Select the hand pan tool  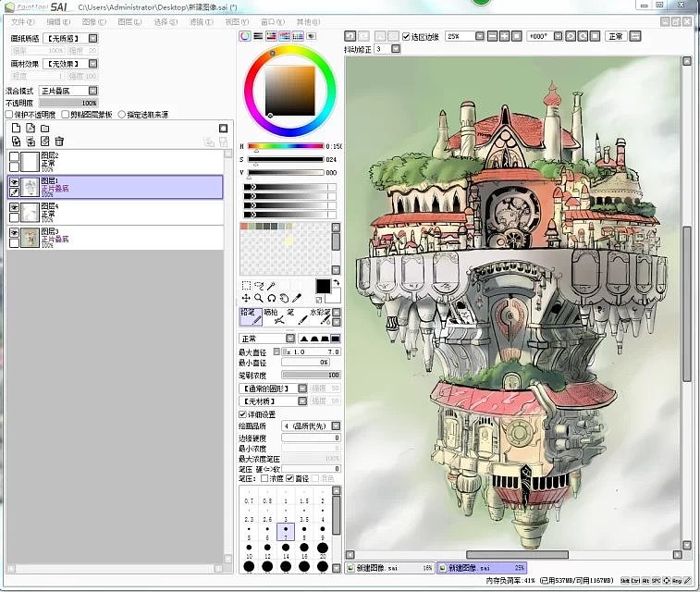point(284,298)
